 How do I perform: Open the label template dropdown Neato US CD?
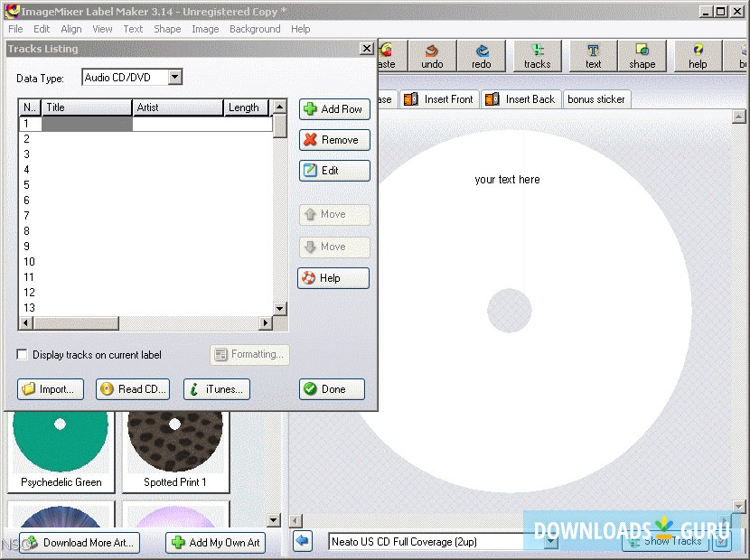click(551, 542)
